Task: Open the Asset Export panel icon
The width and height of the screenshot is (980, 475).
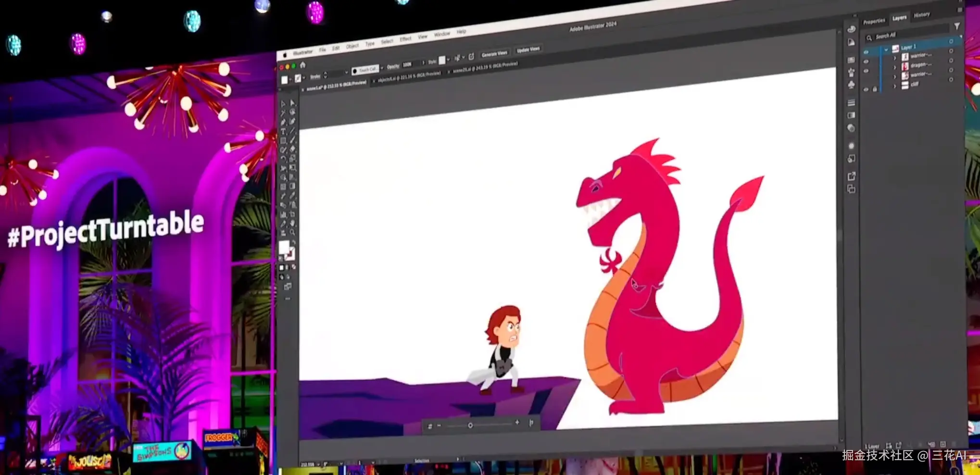Action: (x=851, y=176)
